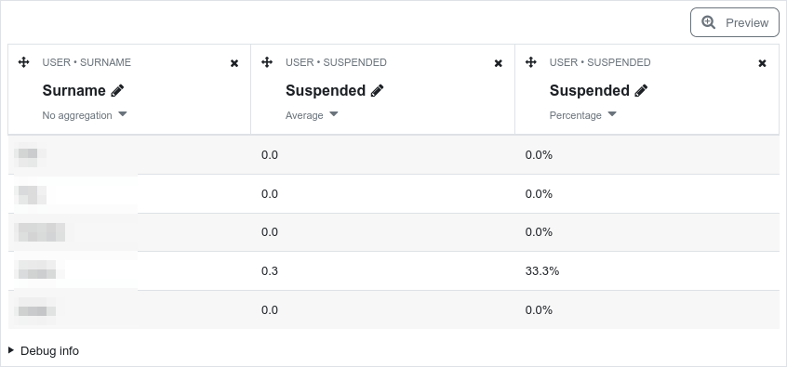The height and width of the screenshot is (367, 787).
Task: Grab the move icon on the Average Suspended column
Action: tap(267, 62)
